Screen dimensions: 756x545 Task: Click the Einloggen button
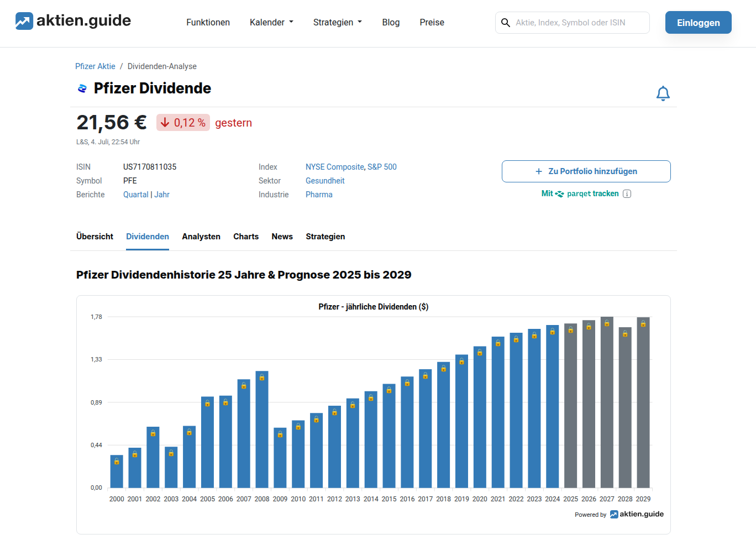[698, 23]
